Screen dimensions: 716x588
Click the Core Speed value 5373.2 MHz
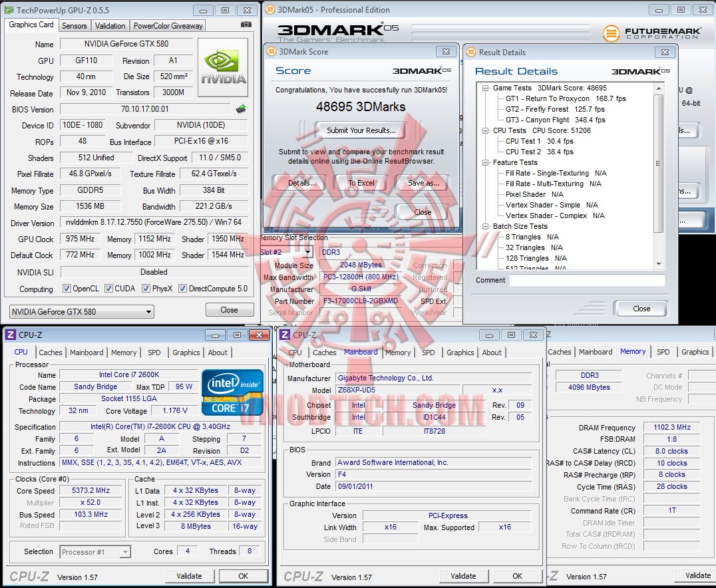point(91,491)
